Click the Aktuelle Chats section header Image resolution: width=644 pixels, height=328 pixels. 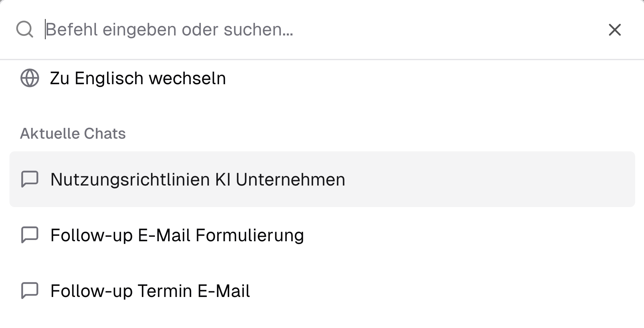pyautogui.click(x=73, y=133)
